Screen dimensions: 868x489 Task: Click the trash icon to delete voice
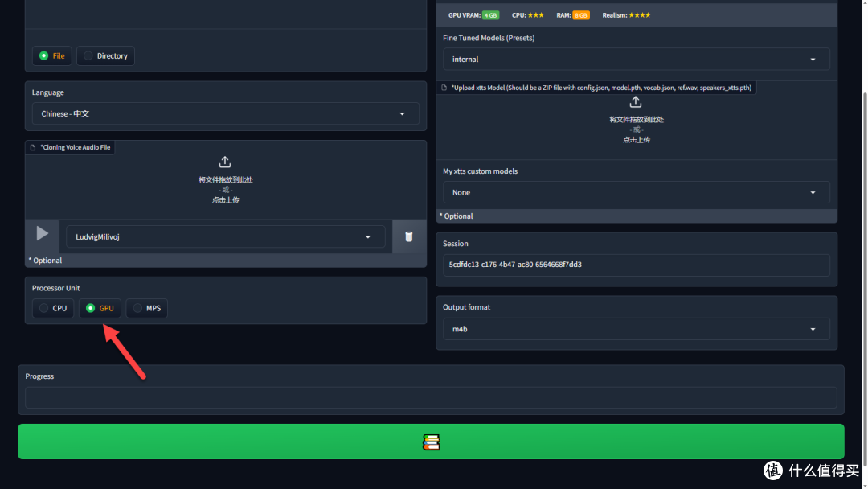point(408,236)
